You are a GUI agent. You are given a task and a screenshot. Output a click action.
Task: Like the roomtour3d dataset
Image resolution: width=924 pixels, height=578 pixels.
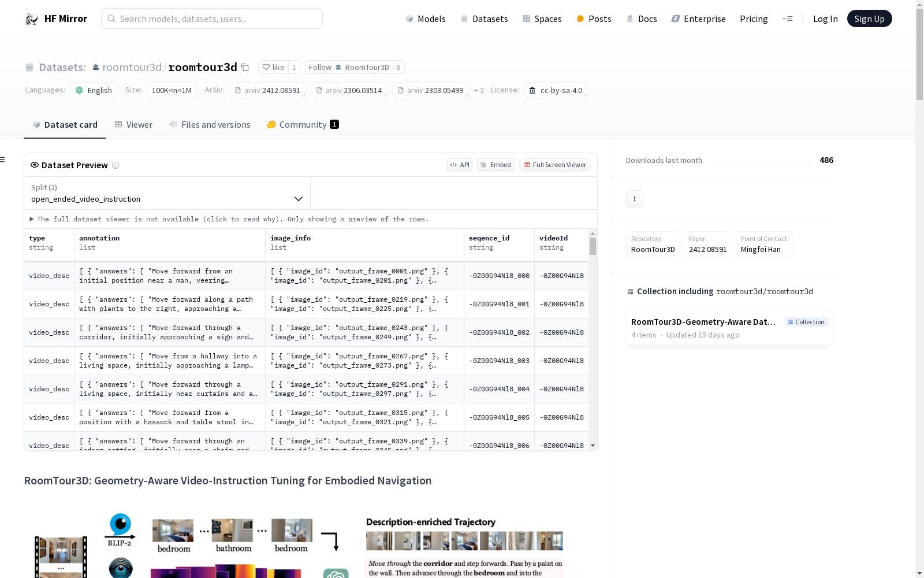tap(273, 67)
